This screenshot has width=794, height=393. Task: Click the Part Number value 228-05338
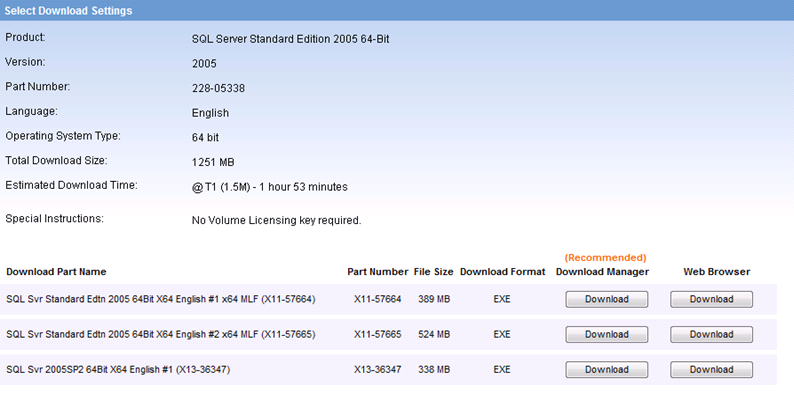click(x=218, y=89)
